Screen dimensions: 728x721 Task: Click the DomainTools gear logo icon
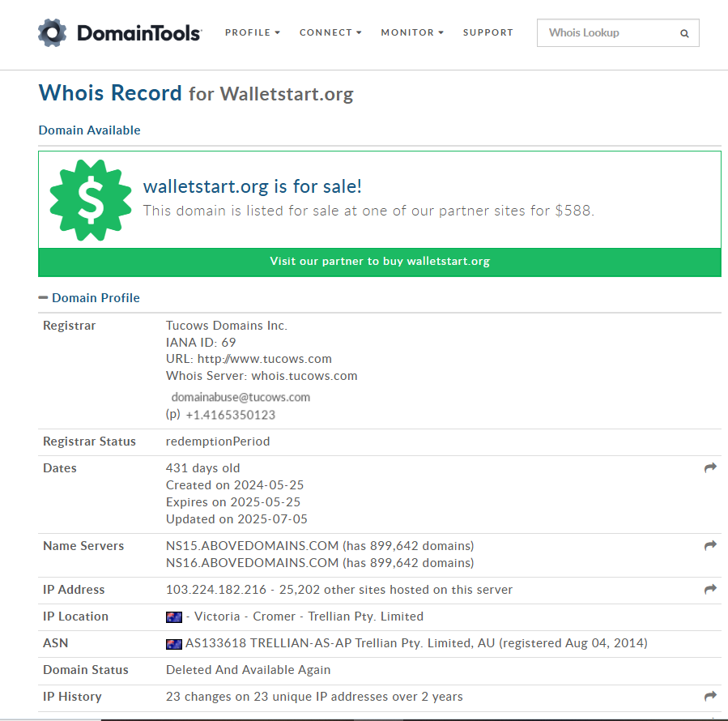coord(52,32)
